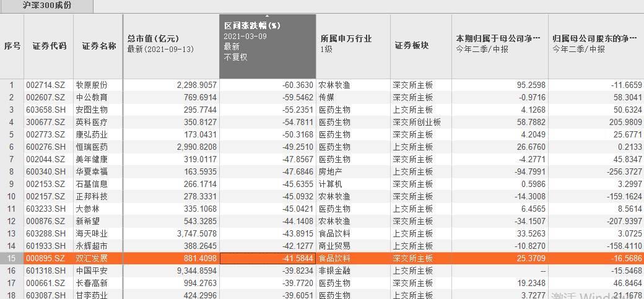Click the 序号 column header
This screenshot has height=299, width=644.
12,46
